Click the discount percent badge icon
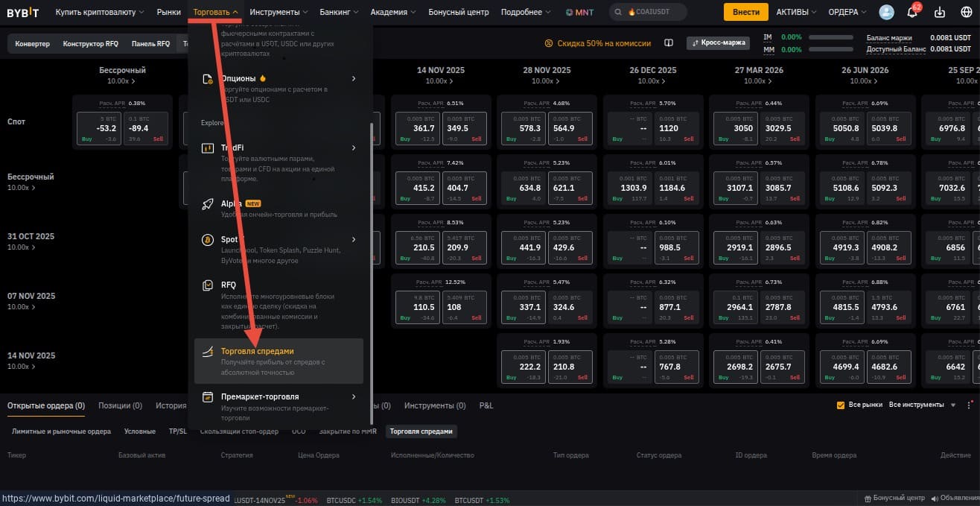The image size is (980, 506). point(550,43)
